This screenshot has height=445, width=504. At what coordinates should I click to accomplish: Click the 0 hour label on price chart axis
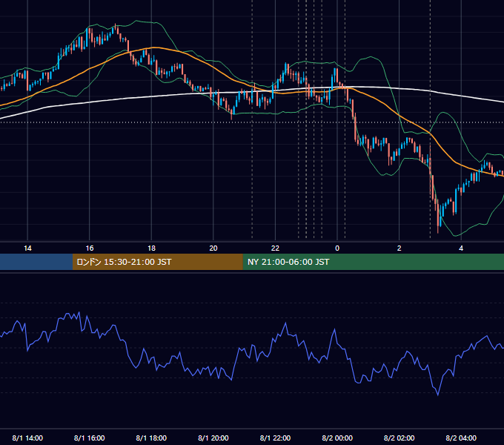point(337,248)
